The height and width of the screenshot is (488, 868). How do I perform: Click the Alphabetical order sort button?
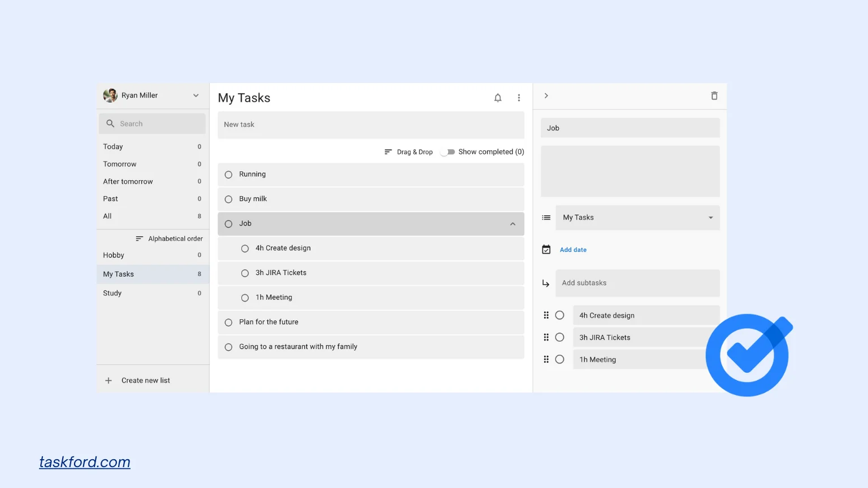click(169, 239)
